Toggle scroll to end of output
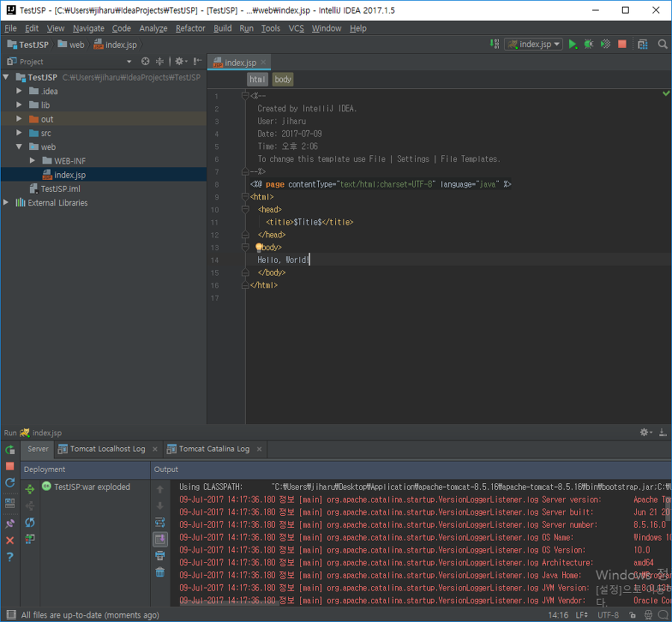Screen dimensions: 672x622 161,539
